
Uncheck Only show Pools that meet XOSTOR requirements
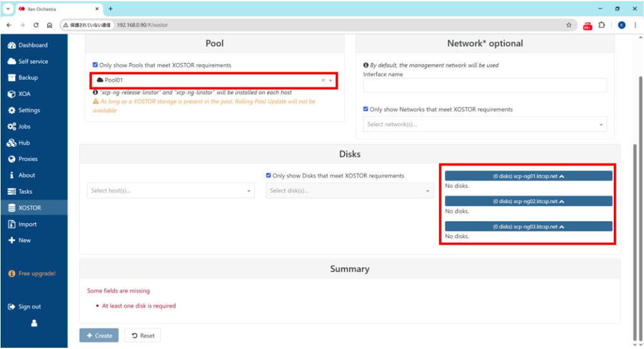point(95,65)
